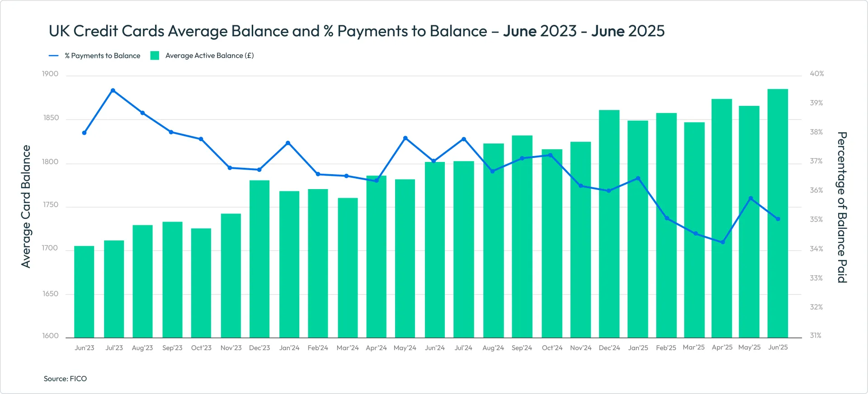Click the Apr'25 x-axis label

[722, 347]
